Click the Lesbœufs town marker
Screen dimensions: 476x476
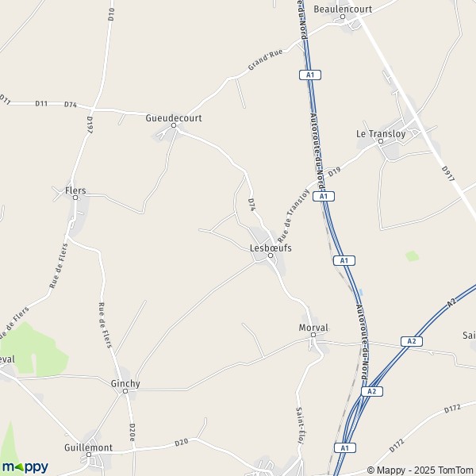tap(271, 255)
